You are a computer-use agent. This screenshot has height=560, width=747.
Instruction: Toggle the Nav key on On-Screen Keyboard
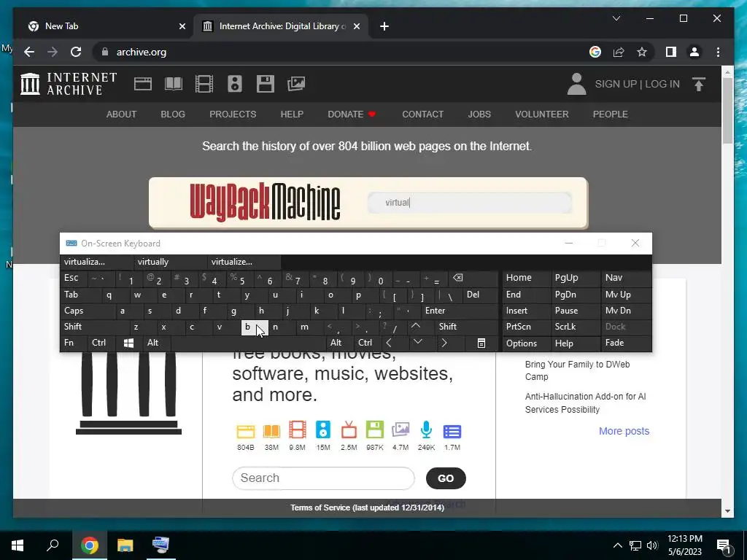626,278
